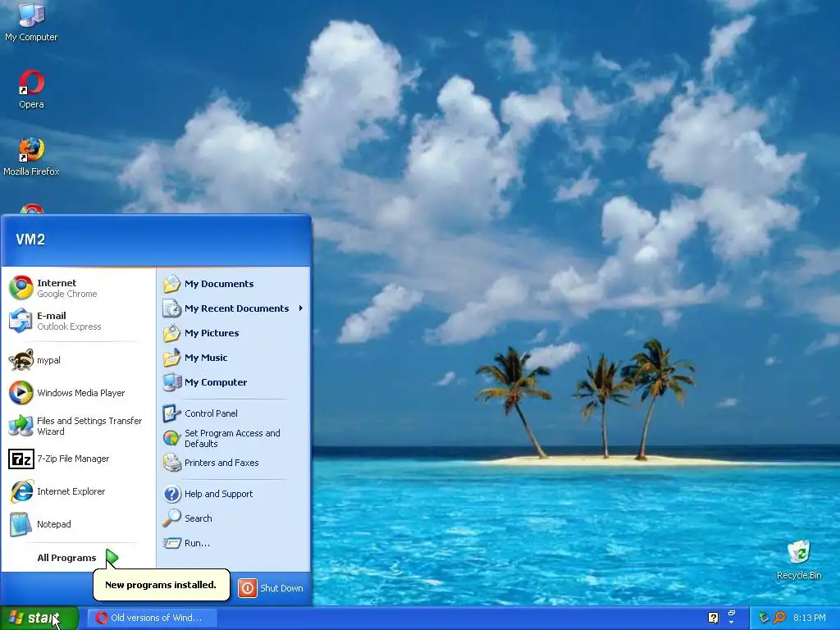
Task: Click the help question-mark tray icon
Action: click(x=713, y=618)
